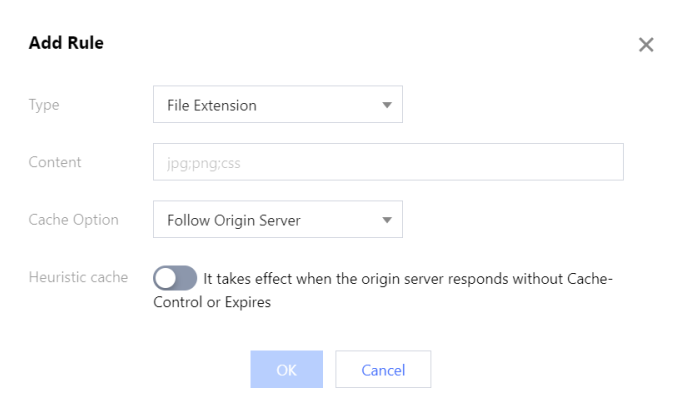Expand the Cache Option dropdown
This screenshot has width=682, height=417.
tap(277, 219)
